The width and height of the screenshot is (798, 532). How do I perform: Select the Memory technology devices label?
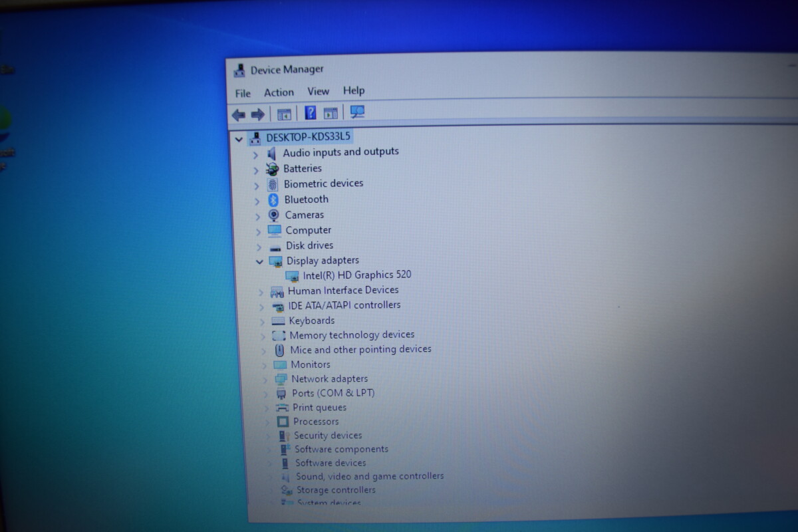(352, 335)
